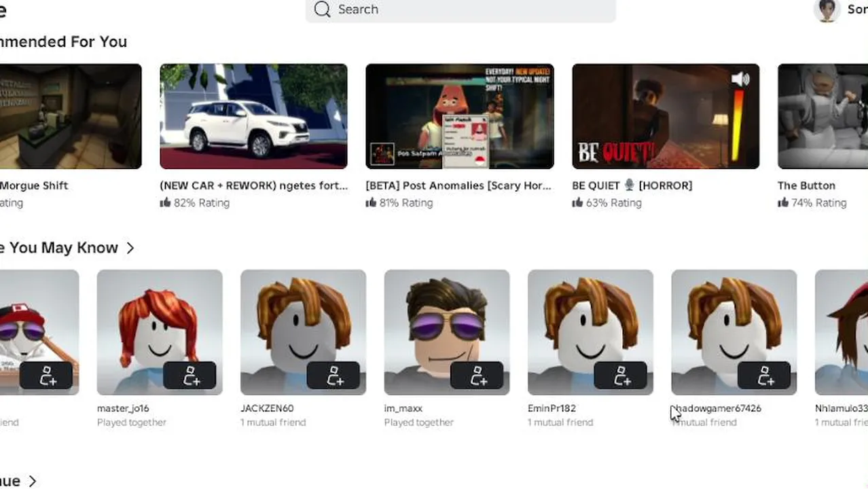The height and width of the screenshot is (489, 868).
Task: Click the BE QUIET [HORROR] title
Action: coord(632,185)
